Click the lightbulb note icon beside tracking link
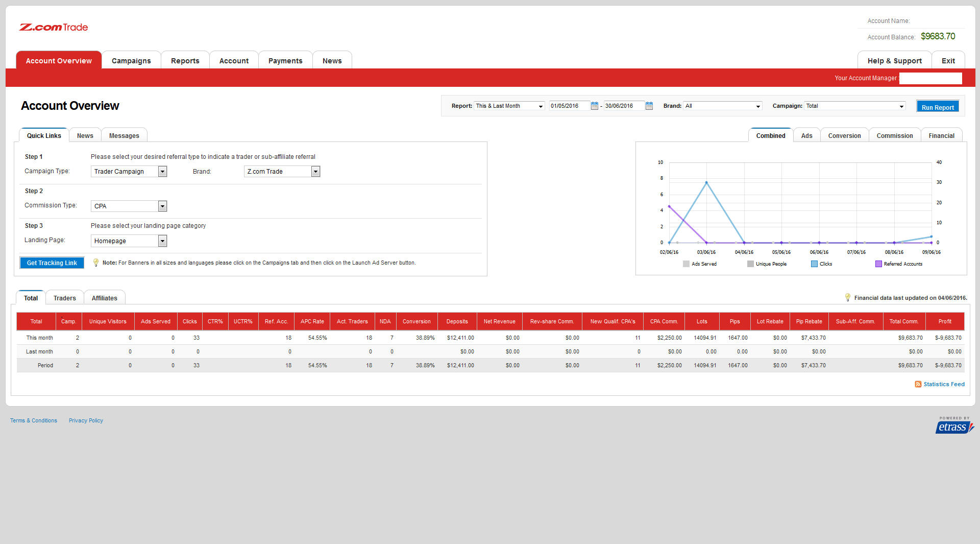Viewport: 980px width, 544px height. (95, 263)
